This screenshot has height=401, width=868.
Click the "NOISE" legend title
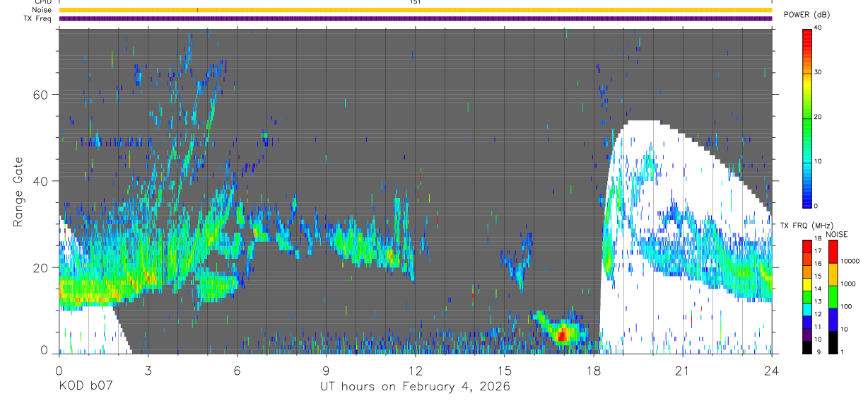838,234
